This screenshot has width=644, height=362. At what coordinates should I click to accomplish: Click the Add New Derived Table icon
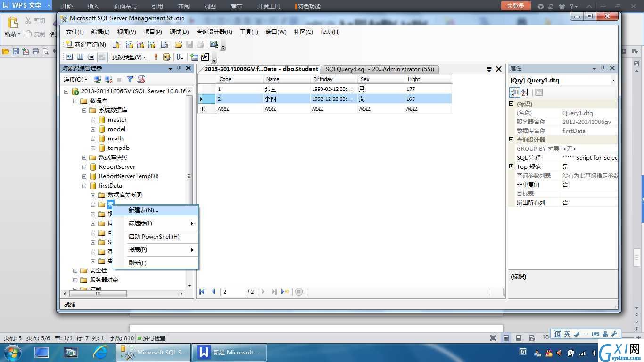pos(205,57)
